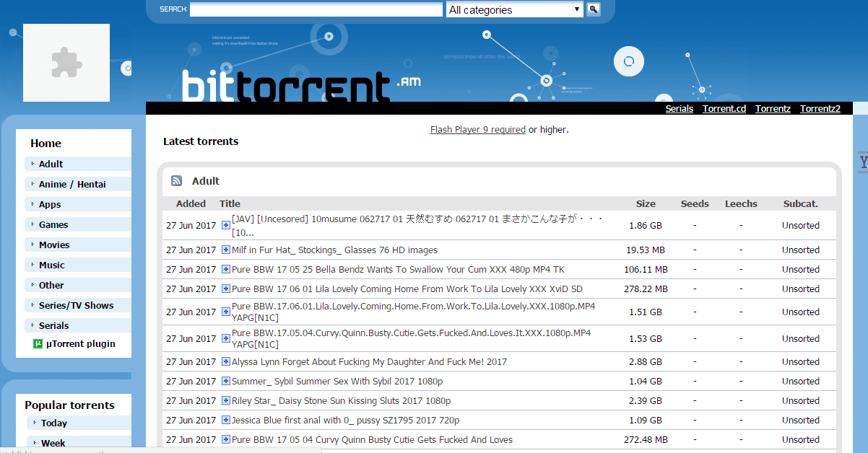Expand plus icon for 10musume 062717 torrent
Viewport: 868px width, 453px height.
click(226, 225)
